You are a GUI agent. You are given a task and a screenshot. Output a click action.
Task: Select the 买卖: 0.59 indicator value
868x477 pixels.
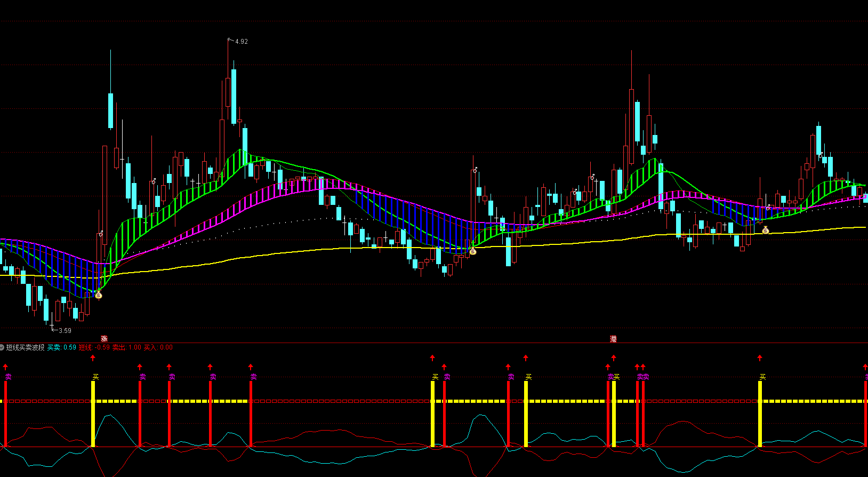(61, 347)
